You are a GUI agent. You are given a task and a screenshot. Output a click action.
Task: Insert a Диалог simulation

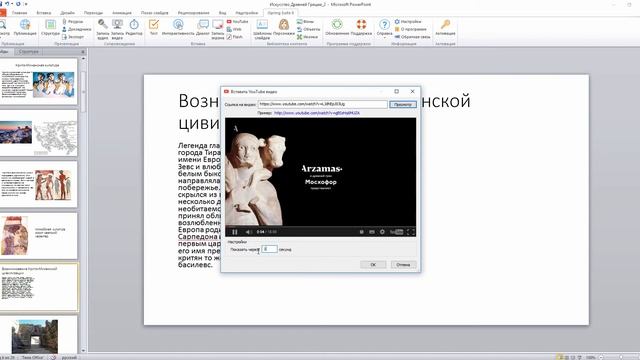pos(203,27)
